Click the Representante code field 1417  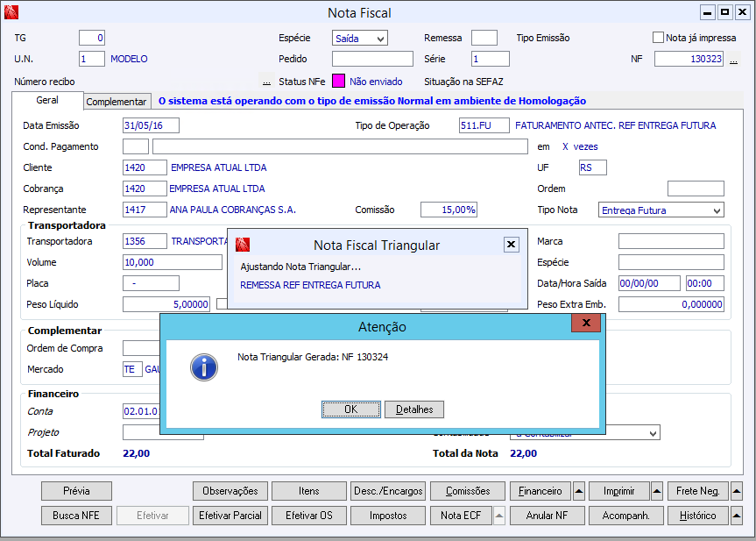145,210
